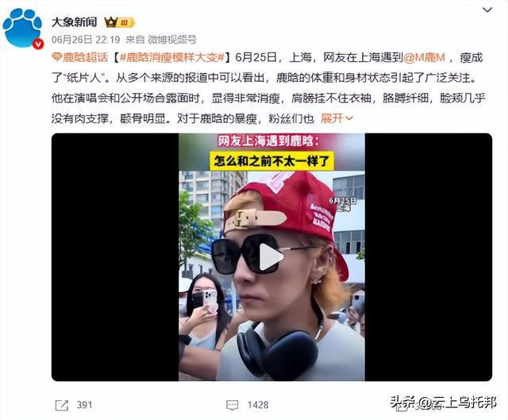Click the diamond icon before 鹿晗超话

[56, 57]
